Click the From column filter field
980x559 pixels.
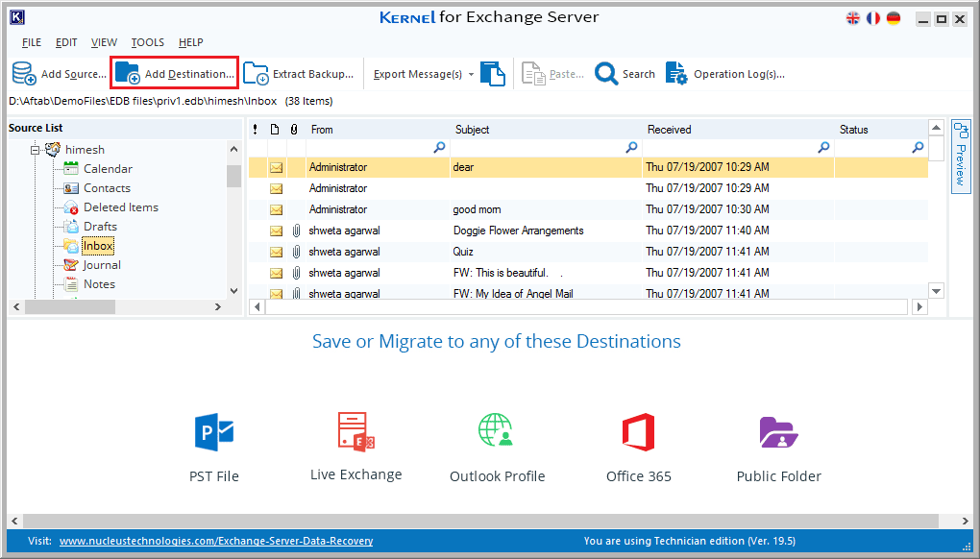[x=377, y=147]
